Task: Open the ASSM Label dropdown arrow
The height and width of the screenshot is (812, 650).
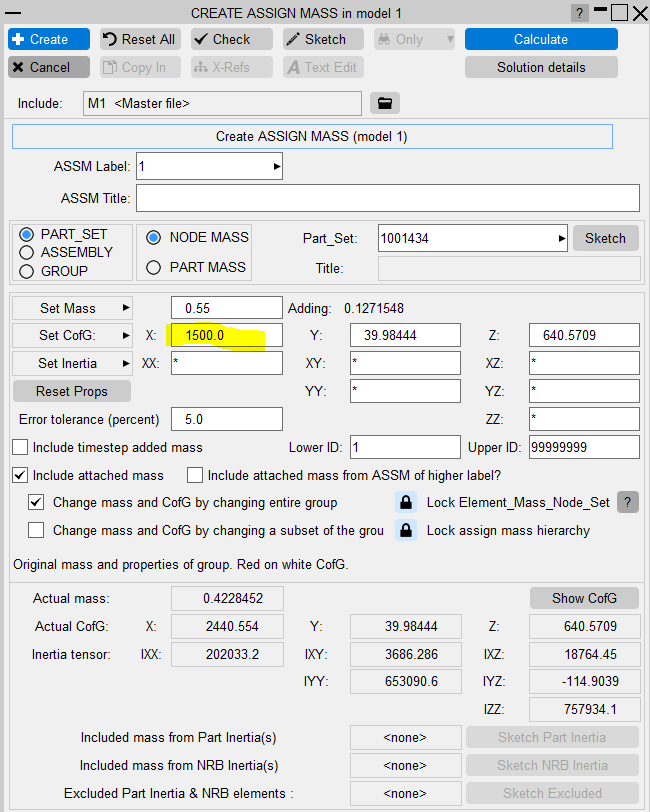Action: point(277,166)
